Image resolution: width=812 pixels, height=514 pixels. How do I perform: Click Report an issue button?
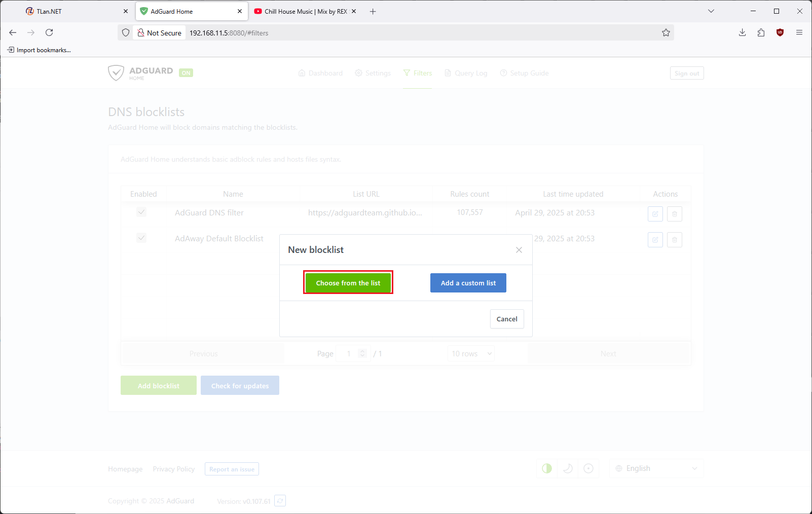pyautogui.click(x=232, y=469)
